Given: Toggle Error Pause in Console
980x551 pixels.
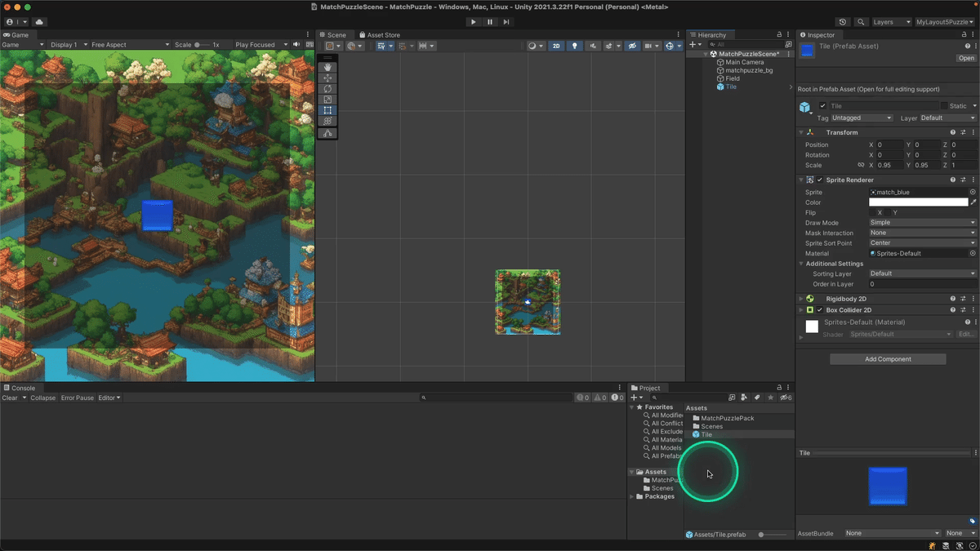Looking at the screenshot, I should click(x=78, y=398).
